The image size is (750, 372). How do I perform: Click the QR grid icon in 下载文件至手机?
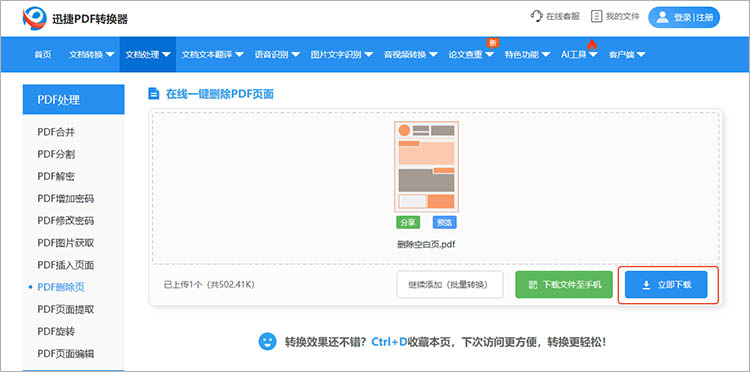click(x=533, y=285)
